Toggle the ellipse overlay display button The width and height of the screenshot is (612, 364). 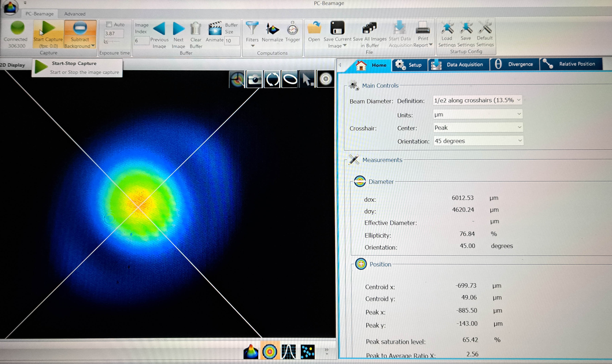[x=290, y=79]
